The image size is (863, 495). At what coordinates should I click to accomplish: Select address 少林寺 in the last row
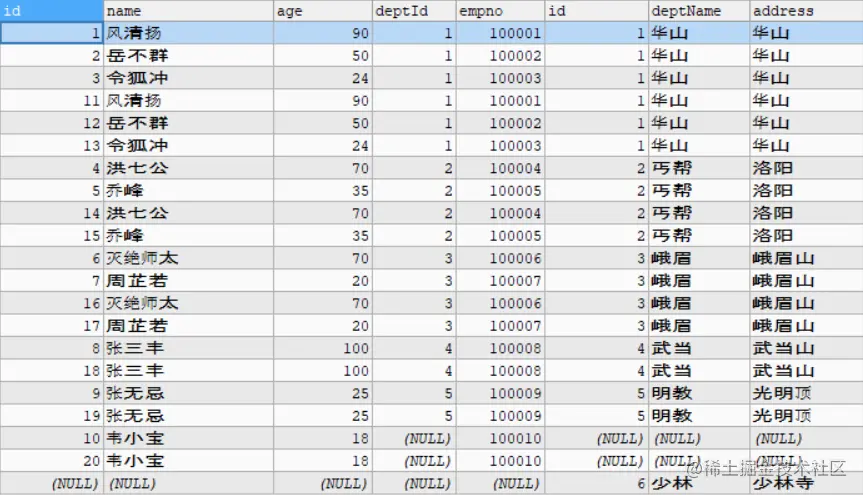coord(806,484)
